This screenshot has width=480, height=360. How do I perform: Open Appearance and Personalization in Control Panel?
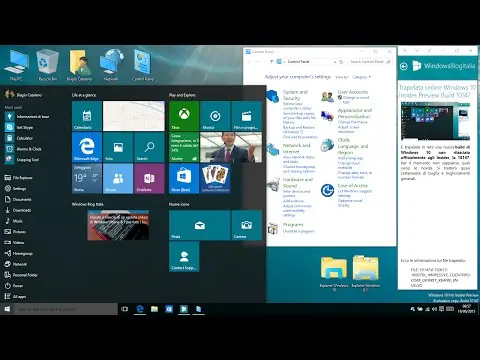[354, 113]
